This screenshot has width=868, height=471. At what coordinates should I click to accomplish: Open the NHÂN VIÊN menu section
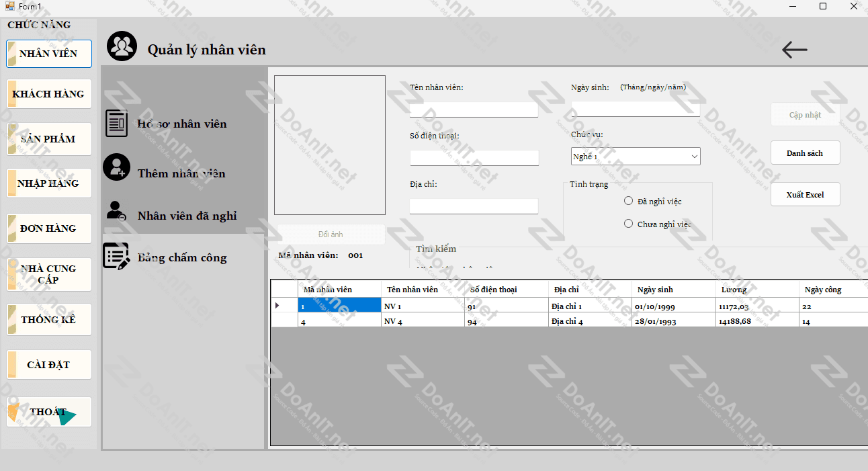point(48,54)
